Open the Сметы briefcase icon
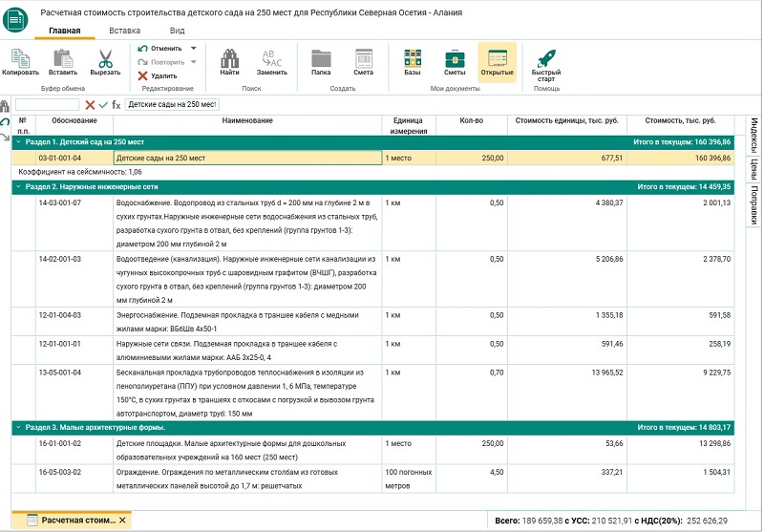Screen dimensions: 764x532 [x=455, y=59]
